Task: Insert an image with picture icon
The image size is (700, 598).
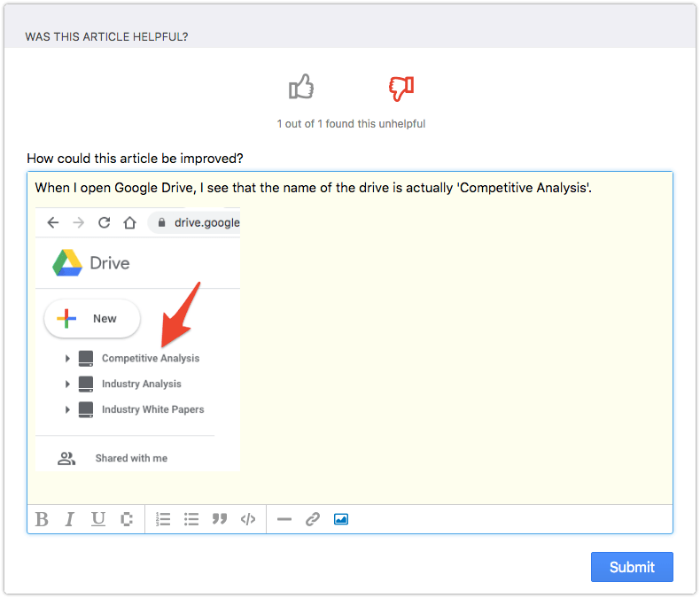Action: coord(341,519)
